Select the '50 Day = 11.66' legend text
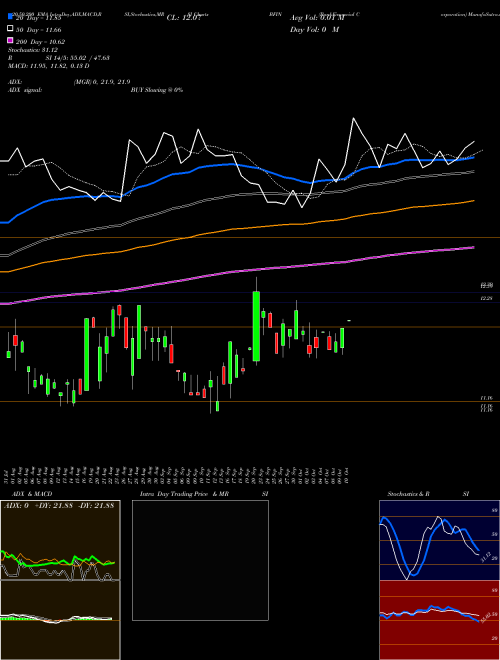Viewport: 500px width, 660px height. 39,30
